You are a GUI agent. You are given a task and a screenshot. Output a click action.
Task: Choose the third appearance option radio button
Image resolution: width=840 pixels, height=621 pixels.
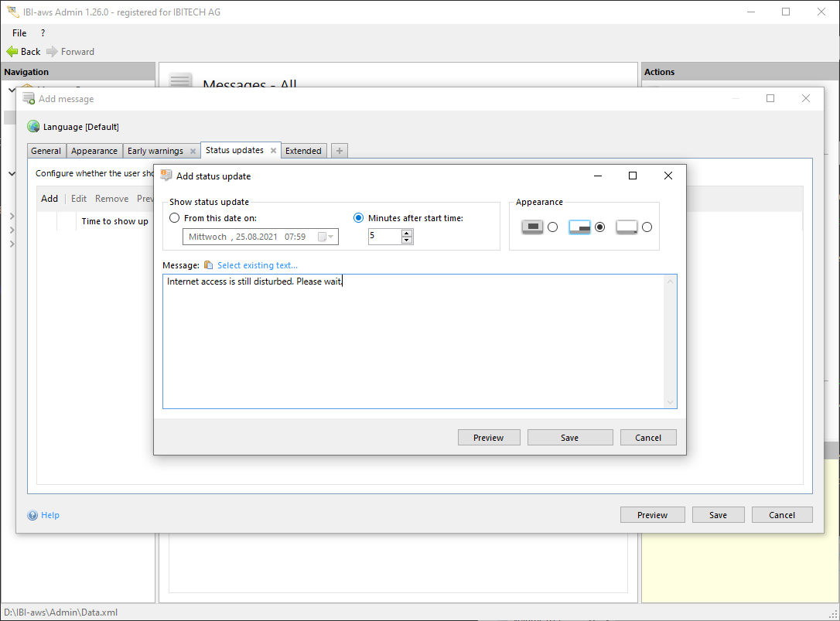(647, 227)
